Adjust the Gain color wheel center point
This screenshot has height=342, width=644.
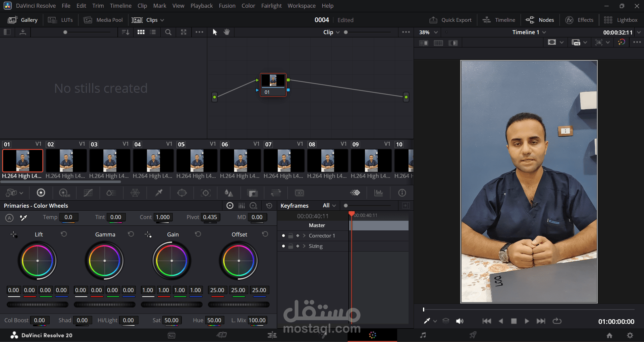pyautogui.click(x=172, y=261)
